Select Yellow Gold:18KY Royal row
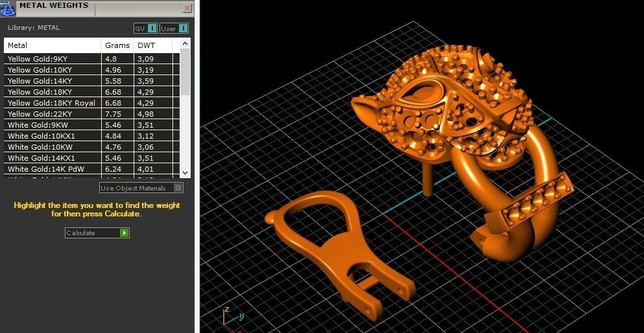644x333 pixels. (x=92, y=103)
